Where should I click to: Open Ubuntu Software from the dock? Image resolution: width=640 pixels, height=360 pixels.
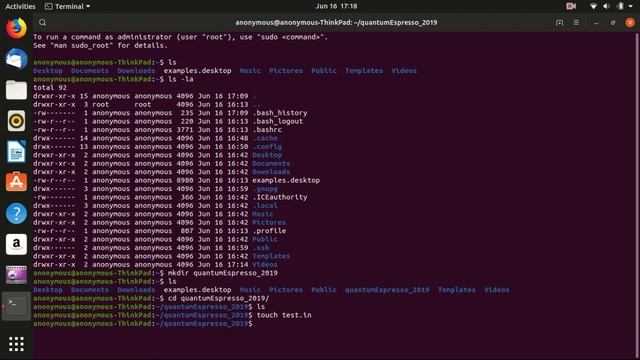(16, 182)
